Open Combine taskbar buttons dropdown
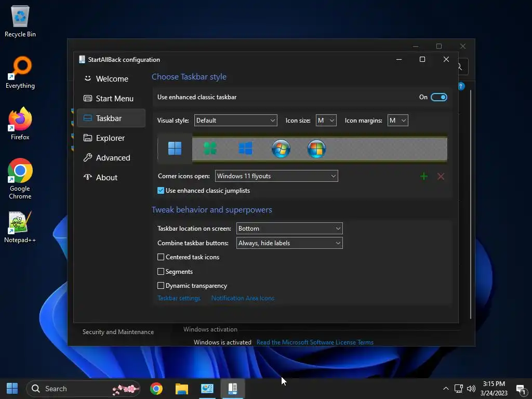532x399 pixels. (x=289, y=243)
